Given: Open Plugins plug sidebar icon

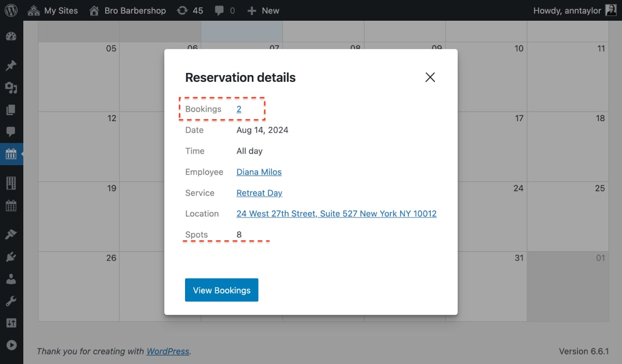Looking at the screenshot, I should click(11, 257).
